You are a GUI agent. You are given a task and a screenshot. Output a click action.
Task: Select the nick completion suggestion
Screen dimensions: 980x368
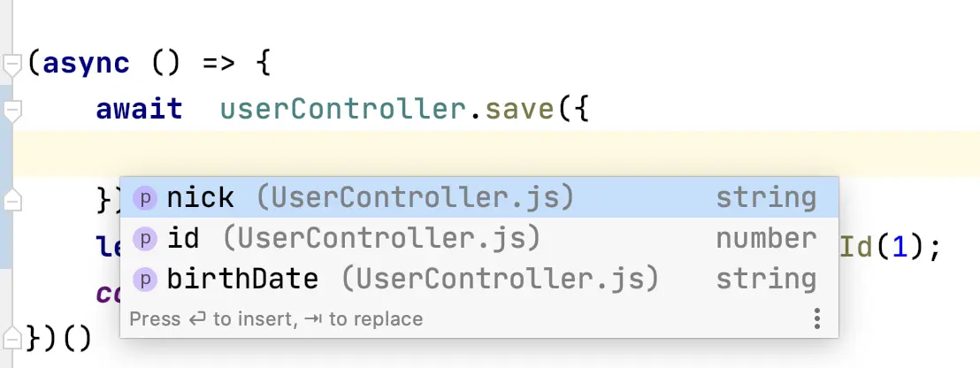[479, 198]
